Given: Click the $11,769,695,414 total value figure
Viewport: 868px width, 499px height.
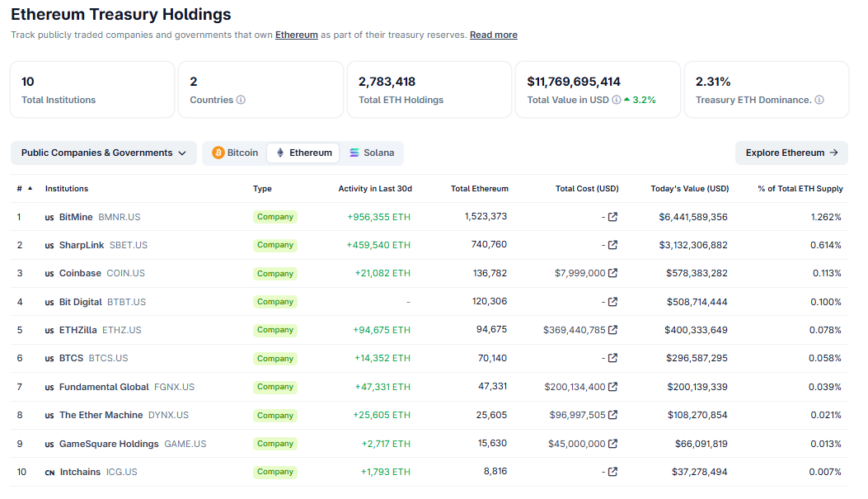Looking at the screenshot, I should click(x=574, y=82).
